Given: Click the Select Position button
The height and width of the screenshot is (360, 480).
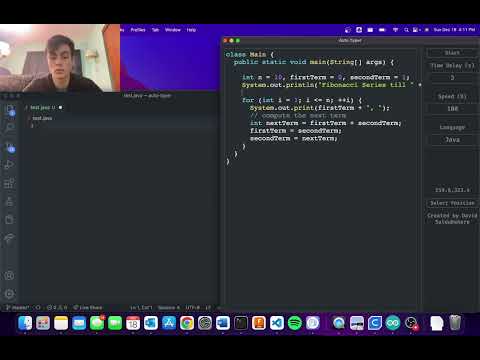Looking at the screenshot, I should 452,203.
